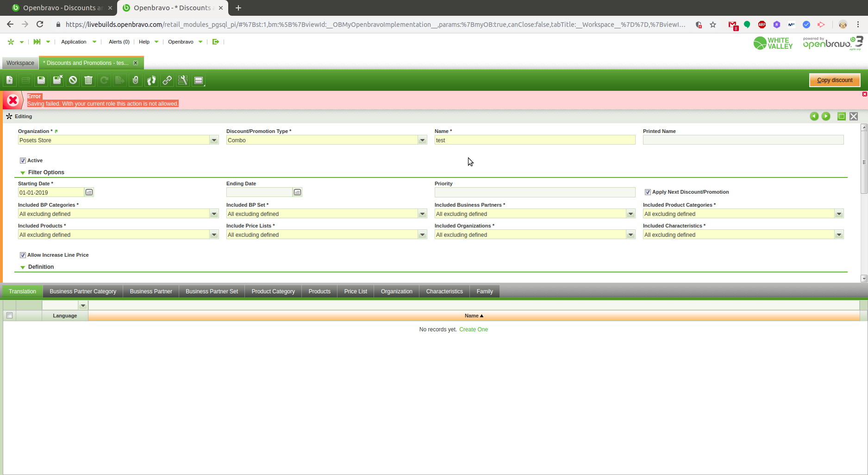Image resolution: width=868 pixels, height=475 pixels.
Task: Click the Printed Name input field
Action: 743,140
